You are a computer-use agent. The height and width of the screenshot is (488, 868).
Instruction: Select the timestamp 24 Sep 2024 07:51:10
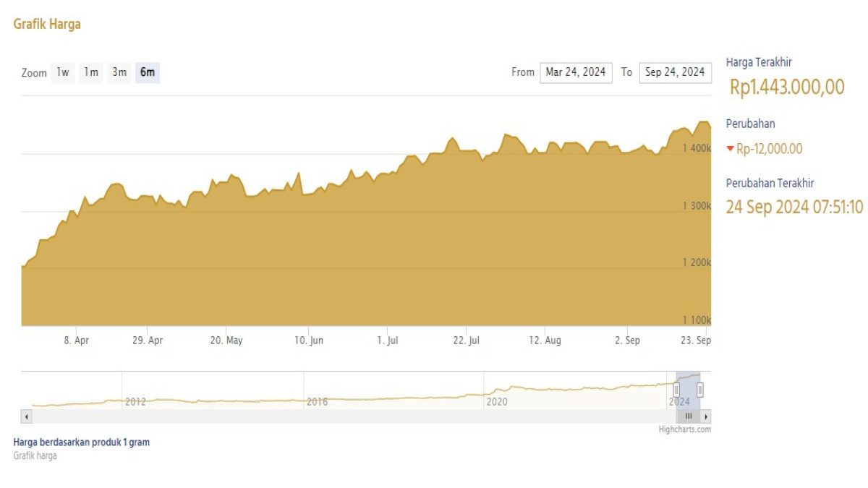tap(795, 207)
